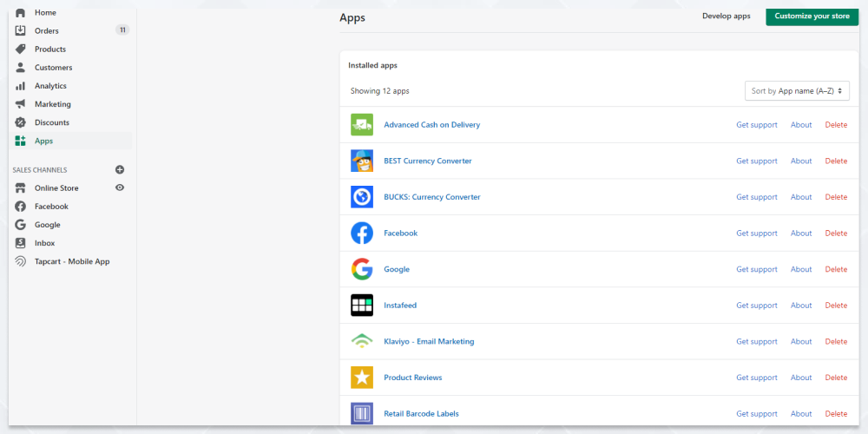Open the Sort by App name dropdown
This screenshot has height=434, width=868.
(797, 91)
